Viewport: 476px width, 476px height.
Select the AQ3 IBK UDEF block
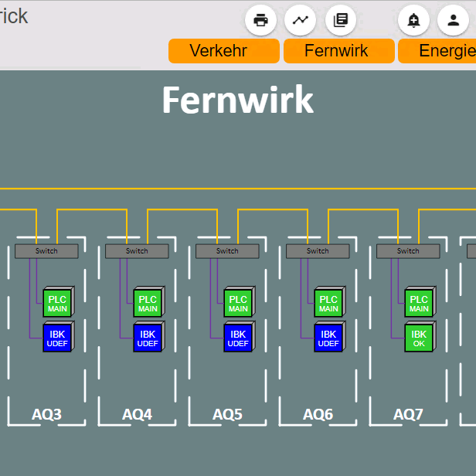59,336
